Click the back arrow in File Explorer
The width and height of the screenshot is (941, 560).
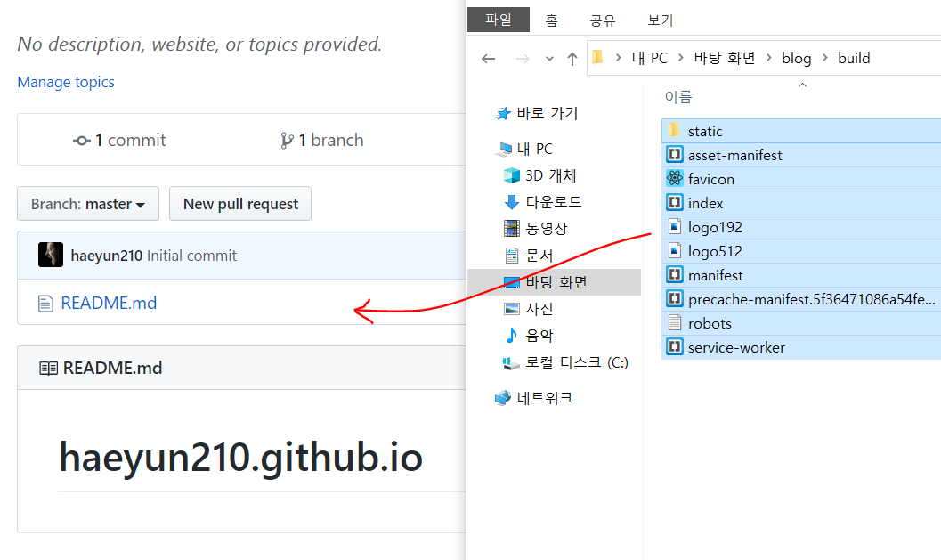click(x=489, y=58)
